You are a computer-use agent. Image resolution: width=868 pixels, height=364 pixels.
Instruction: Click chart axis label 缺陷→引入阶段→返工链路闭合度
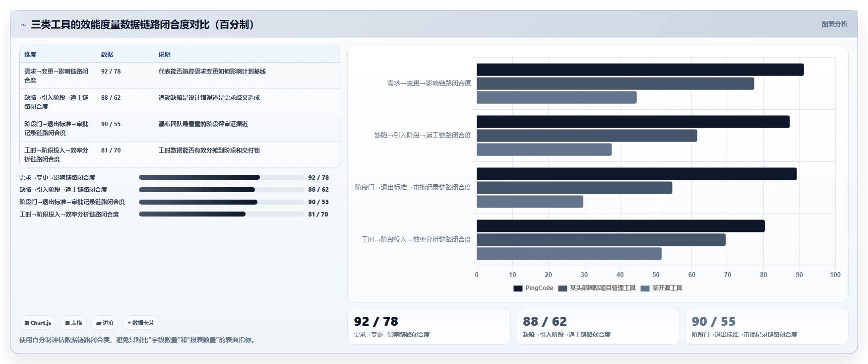[423, 135]
